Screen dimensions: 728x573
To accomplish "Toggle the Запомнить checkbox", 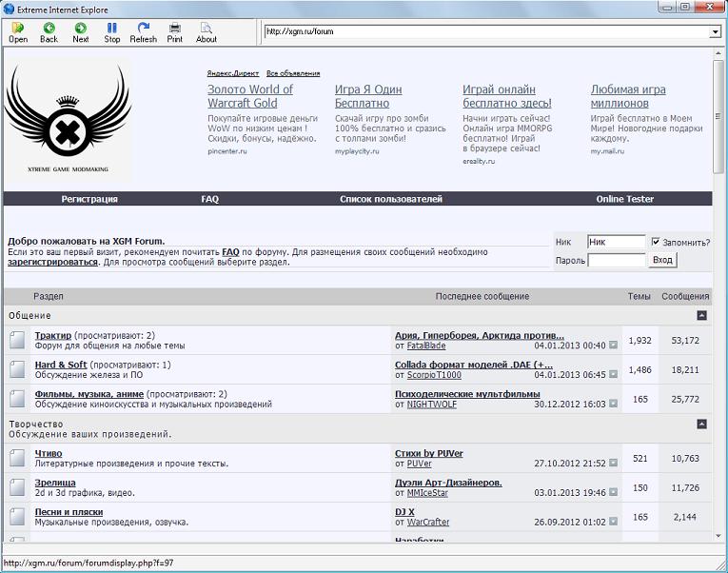I will pyautogui.click(x=656, y=242).
